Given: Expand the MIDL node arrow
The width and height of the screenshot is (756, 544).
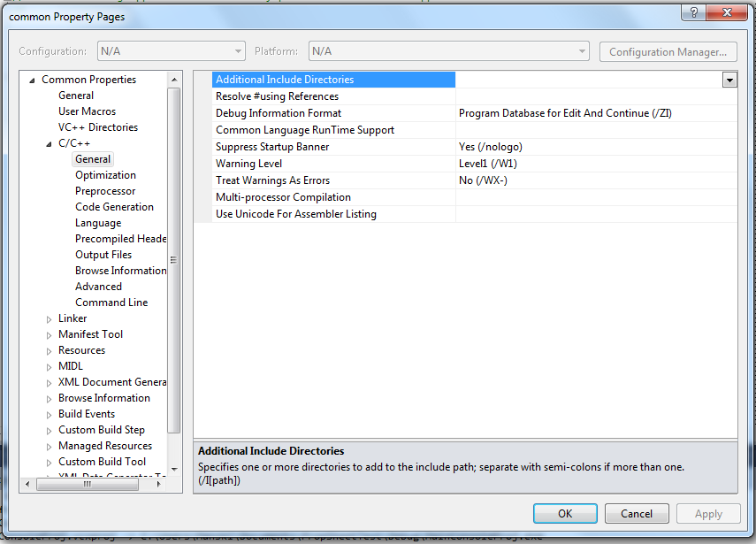Looking at the screenshot, I should [50, 366].
